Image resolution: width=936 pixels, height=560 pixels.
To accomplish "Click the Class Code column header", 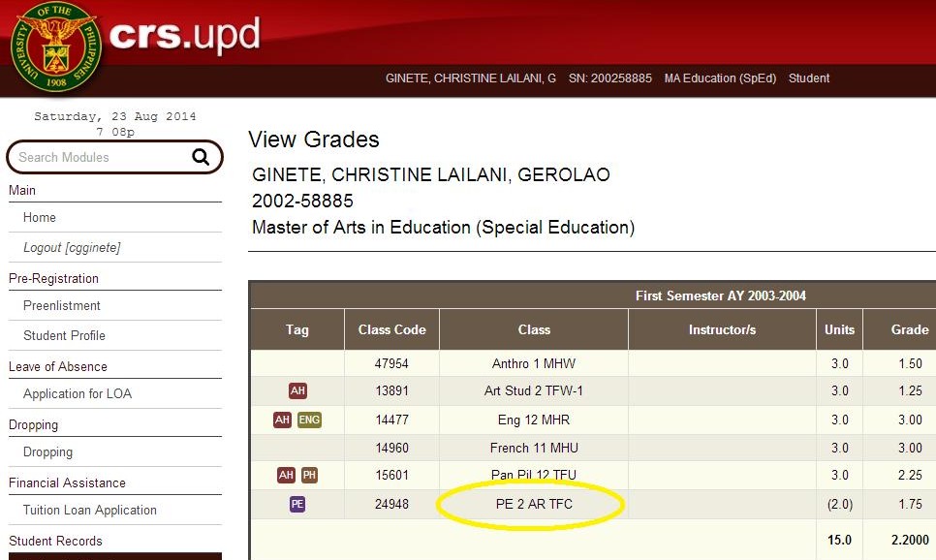I will pos(391,329).
